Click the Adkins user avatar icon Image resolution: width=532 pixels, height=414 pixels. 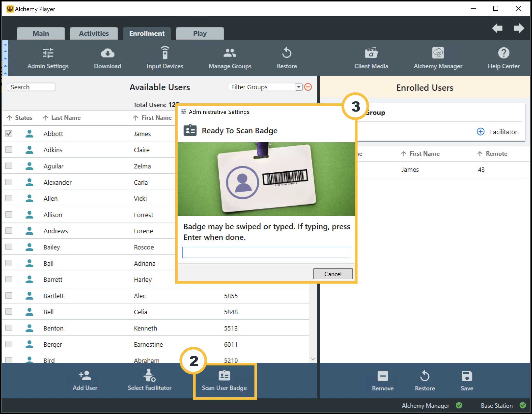[29, 150]
